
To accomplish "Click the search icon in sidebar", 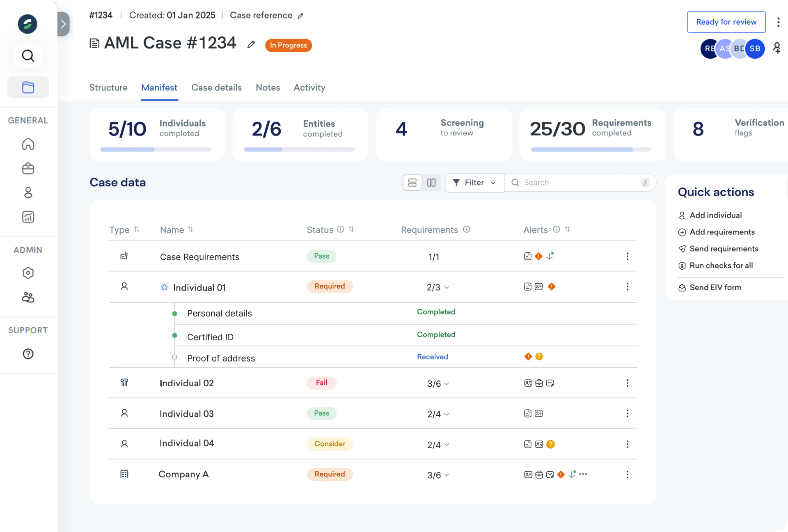I will 28,55.
